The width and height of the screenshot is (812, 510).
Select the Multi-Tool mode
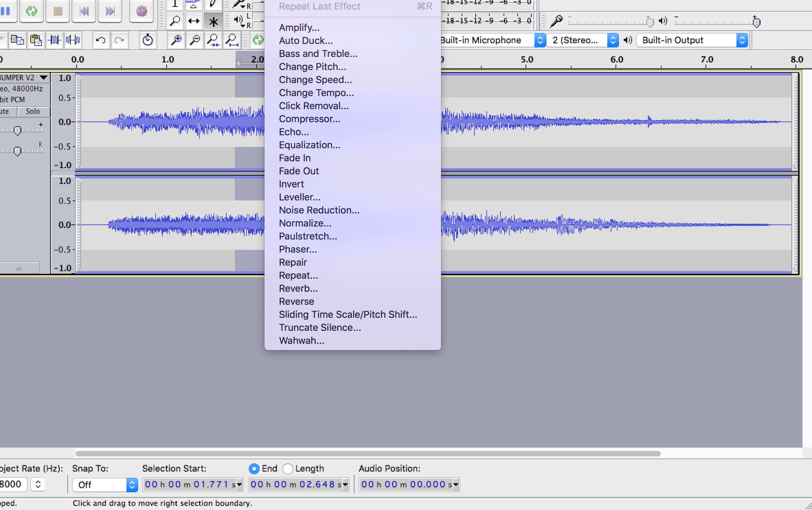pos(214,21)
